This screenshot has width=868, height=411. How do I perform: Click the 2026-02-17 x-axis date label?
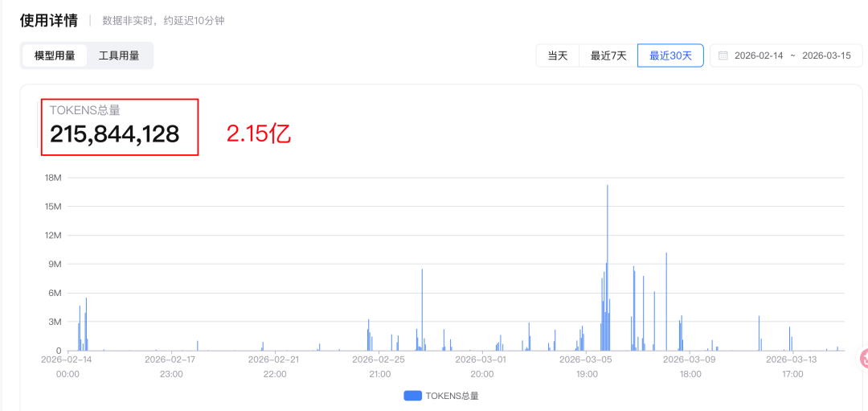coord(170,359)
